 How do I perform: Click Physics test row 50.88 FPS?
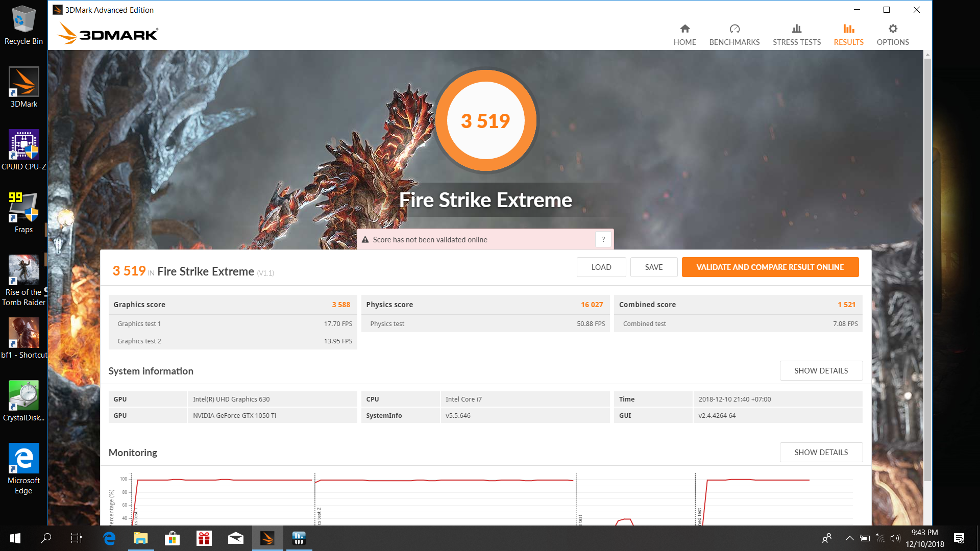point(485,323)
